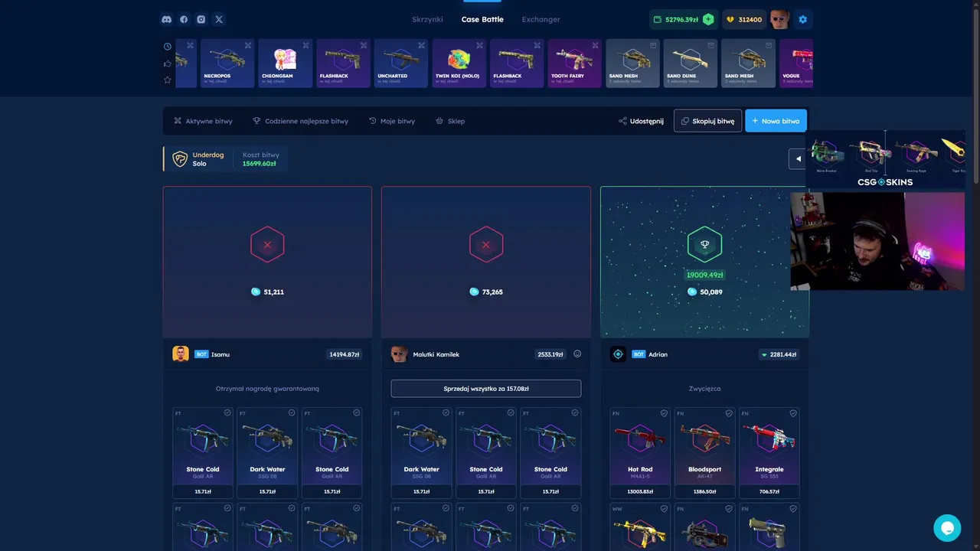Click the wallet icon beside 52796.39zł
Screen dimensions: 980x551
pyautogui.click(x=658, y=19)
